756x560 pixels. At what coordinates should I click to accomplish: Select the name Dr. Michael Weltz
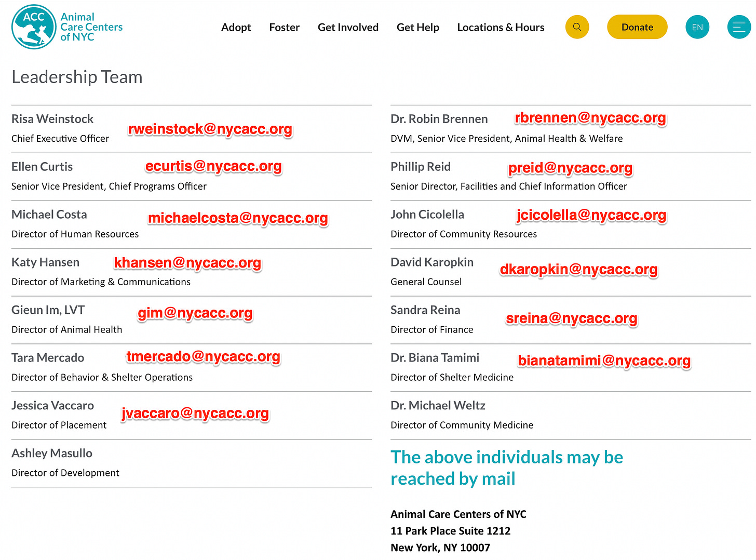tap(438, 406)
